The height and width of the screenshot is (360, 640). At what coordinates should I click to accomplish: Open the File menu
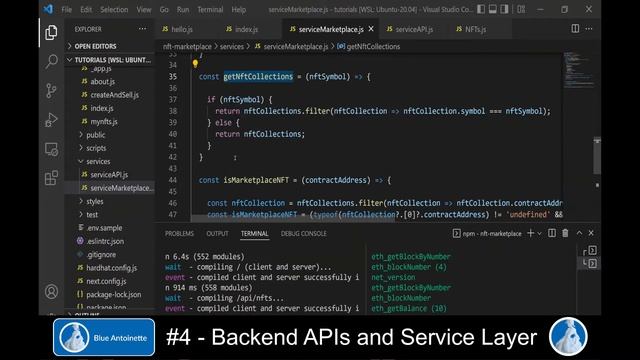(x=67, y=9)
